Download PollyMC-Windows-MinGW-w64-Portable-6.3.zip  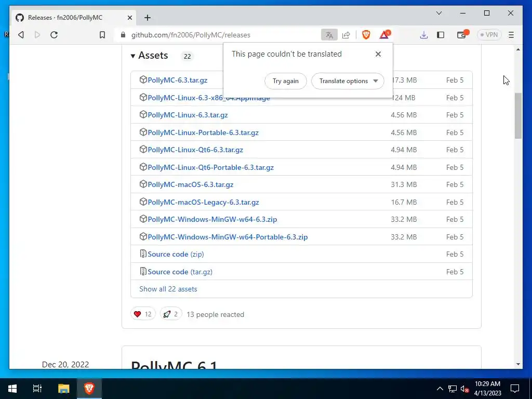tap(228, 237)
